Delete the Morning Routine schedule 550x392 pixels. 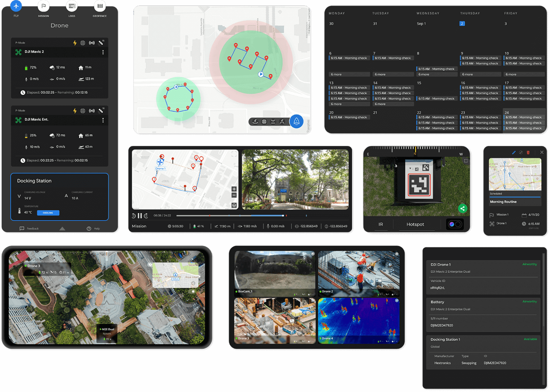pyautogui.click(x=528, y=153)
